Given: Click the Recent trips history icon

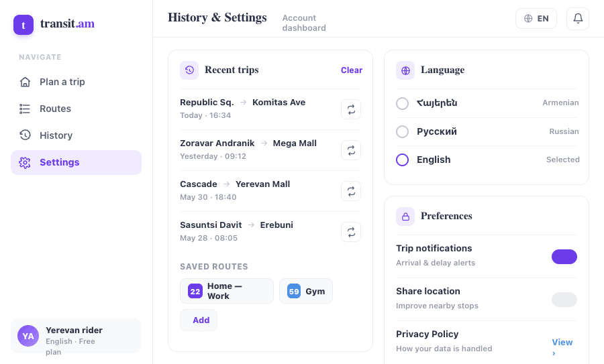Looking at the screenshot, I should click(x=189, y=70).
